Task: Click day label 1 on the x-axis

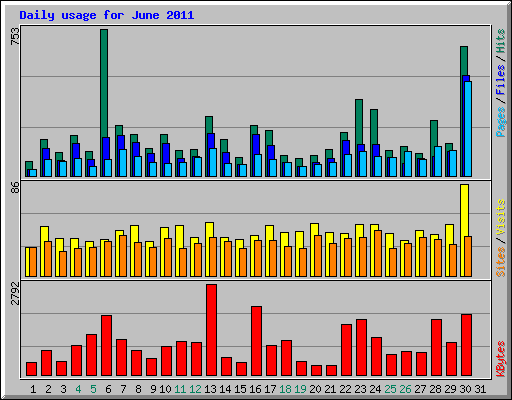Action: coord(33,389)
